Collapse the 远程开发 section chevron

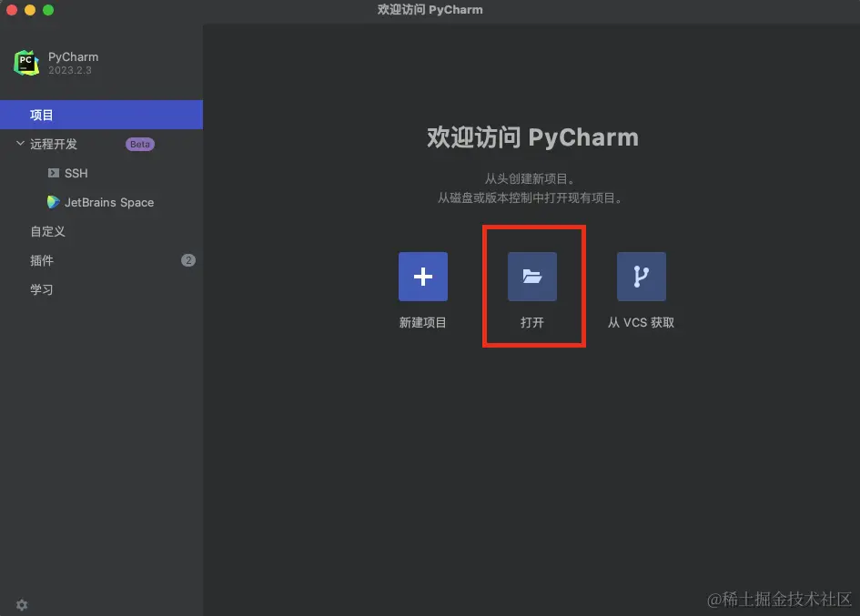click(20, 143)
